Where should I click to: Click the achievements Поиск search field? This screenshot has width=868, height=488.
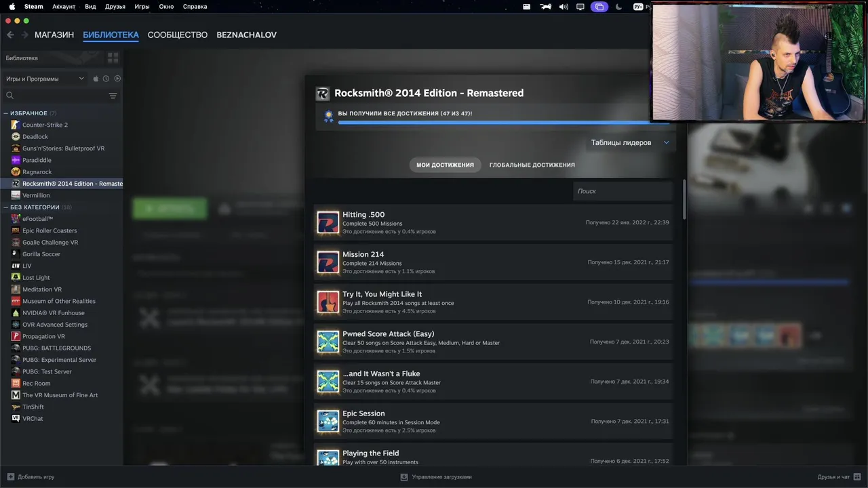click(x=623, y=191)
